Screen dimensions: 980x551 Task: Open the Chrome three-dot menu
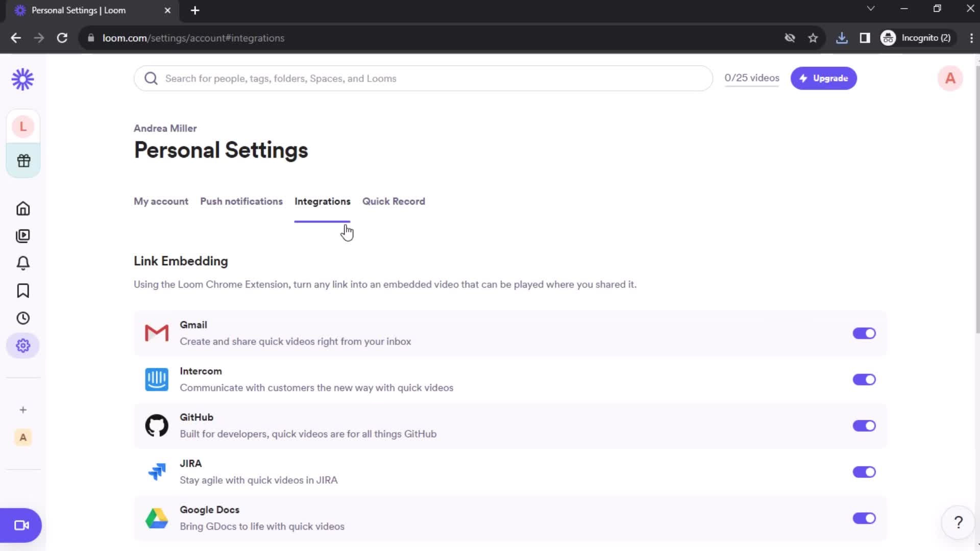[x=971, y=38]
